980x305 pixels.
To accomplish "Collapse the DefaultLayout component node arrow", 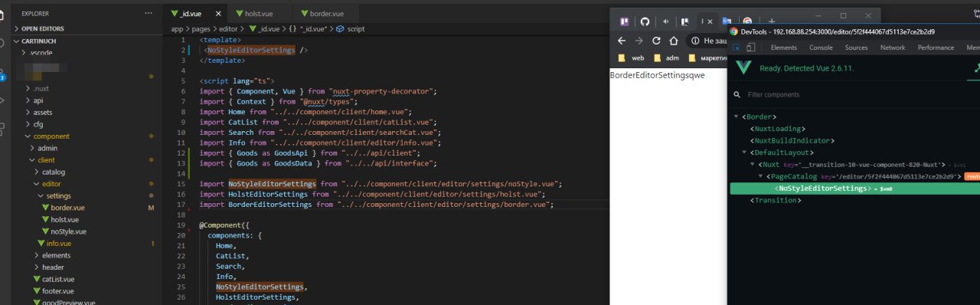I will pos(744,152).
